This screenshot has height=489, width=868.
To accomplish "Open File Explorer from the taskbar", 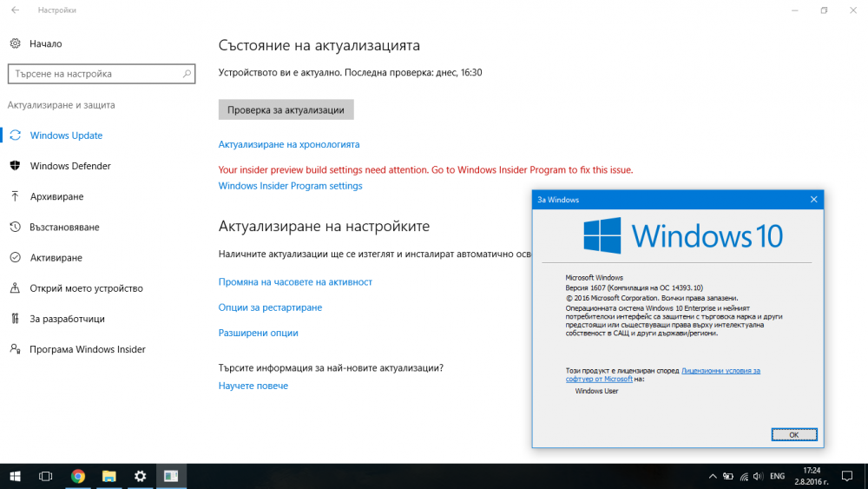I will (109, 476).
